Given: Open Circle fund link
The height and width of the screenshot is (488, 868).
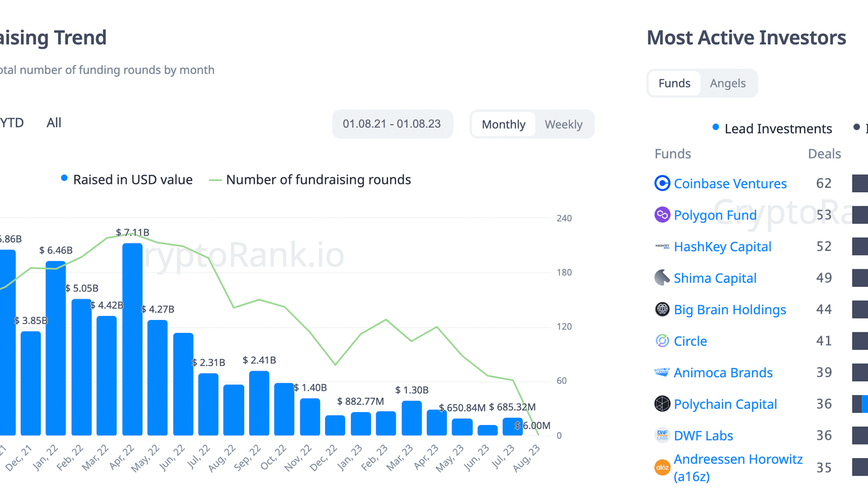Looking at the screenshot, I should point(690,341).
